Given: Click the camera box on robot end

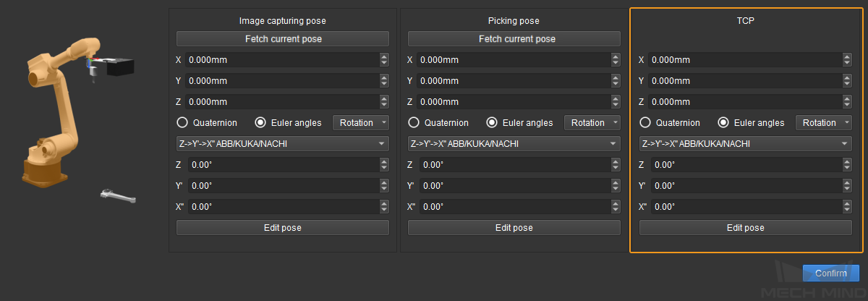Looking at the screenshot, I should [119, 67].
